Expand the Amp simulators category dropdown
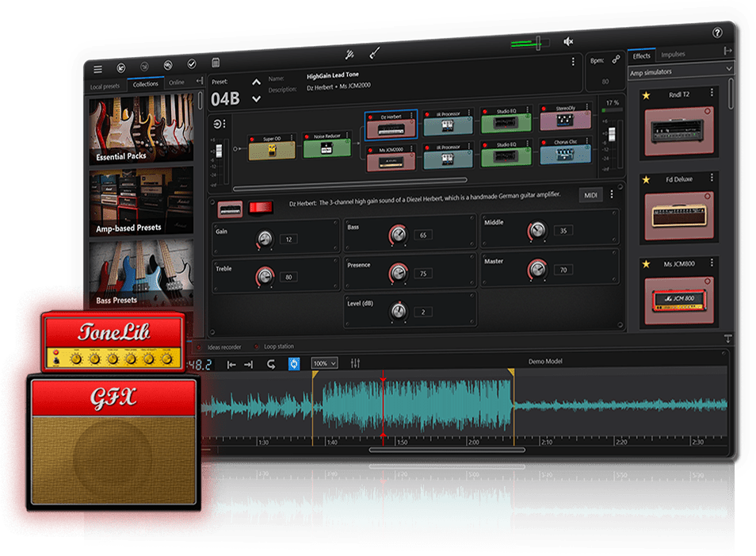 coord(680,71)
